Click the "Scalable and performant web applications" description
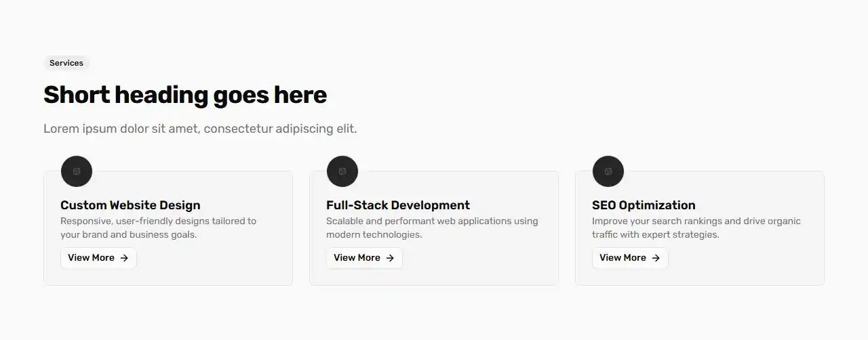868x340 pixels. tap(432, 228)
